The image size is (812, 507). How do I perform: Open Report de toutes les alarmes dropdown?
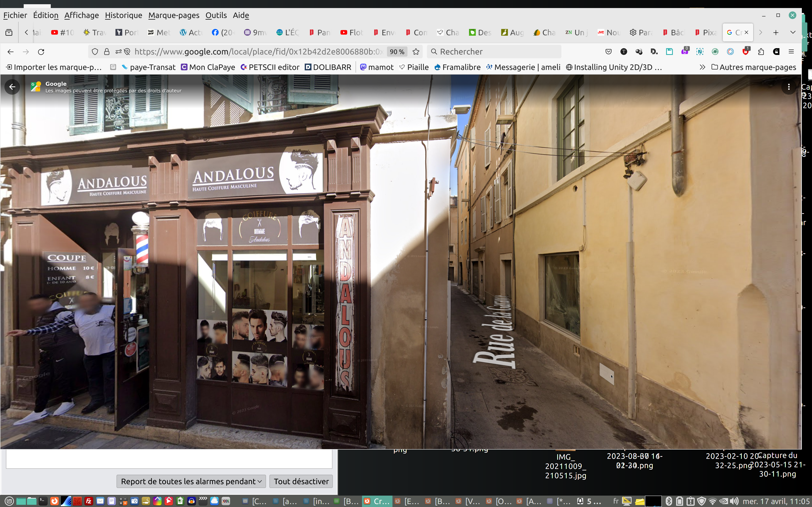click(x=191, y=481)
